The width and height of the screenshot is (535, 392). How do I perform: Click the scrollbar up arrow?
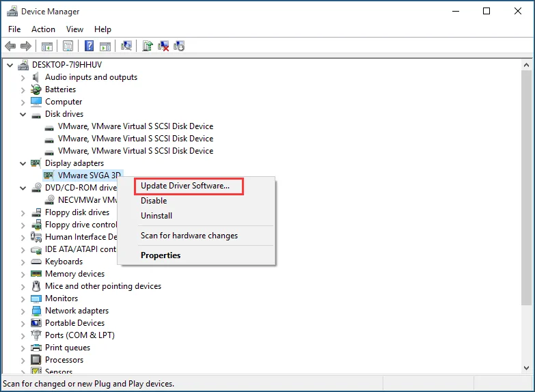click(x=527, y=65)
